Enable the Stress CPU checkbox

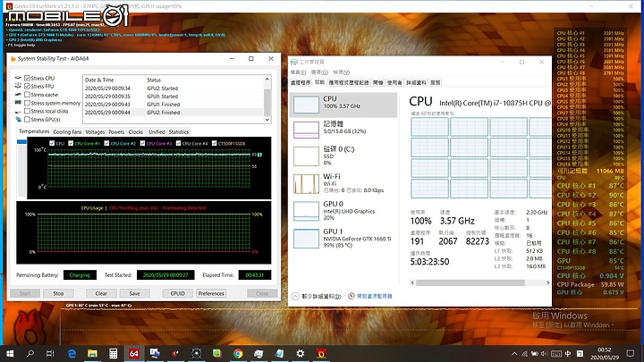coord(27,78)
